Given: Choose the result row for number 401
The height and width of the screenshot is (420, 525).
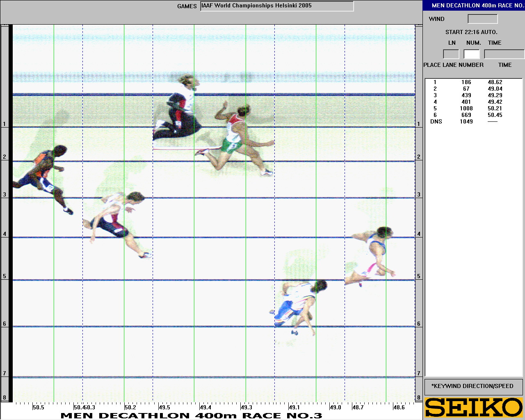Looking at the screenshot, I should coord(466,102).
